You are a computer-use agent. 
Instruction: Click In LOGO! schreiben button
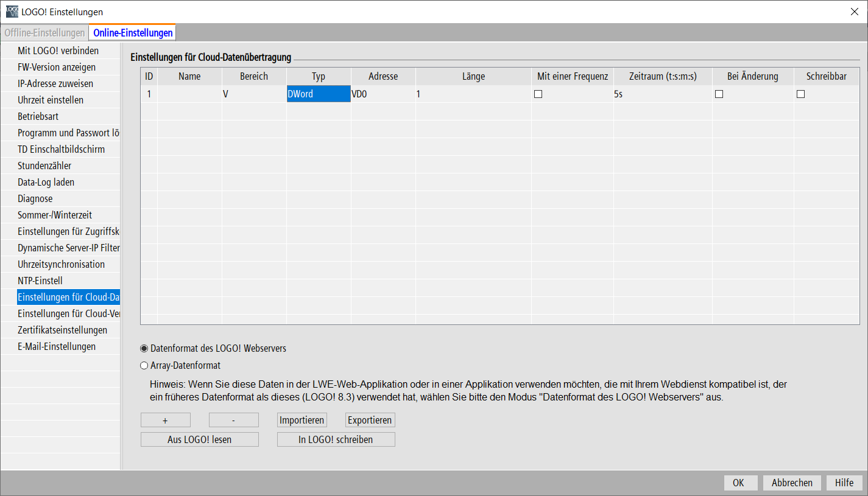click(x=336, y=439)
